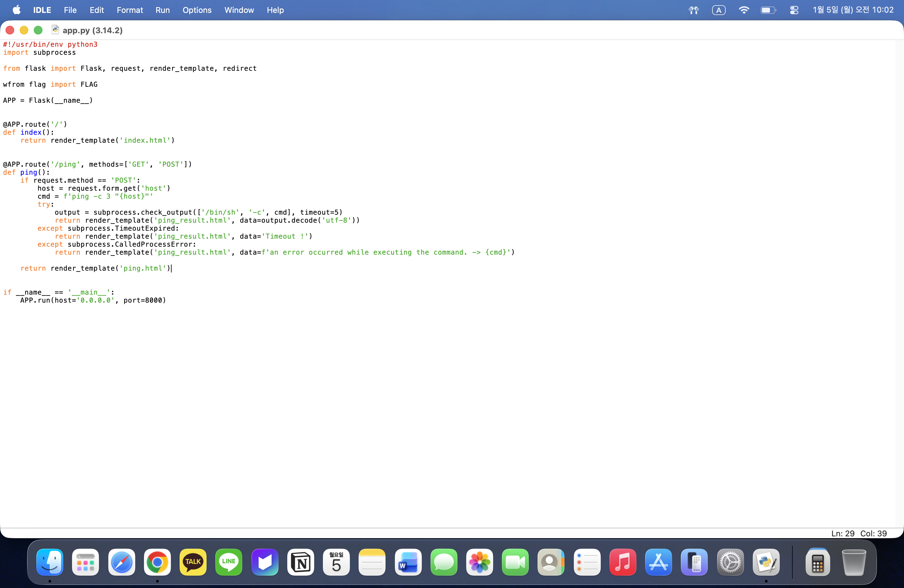Open the Format menu
904x588 pixels.
[x=129, y=10]
